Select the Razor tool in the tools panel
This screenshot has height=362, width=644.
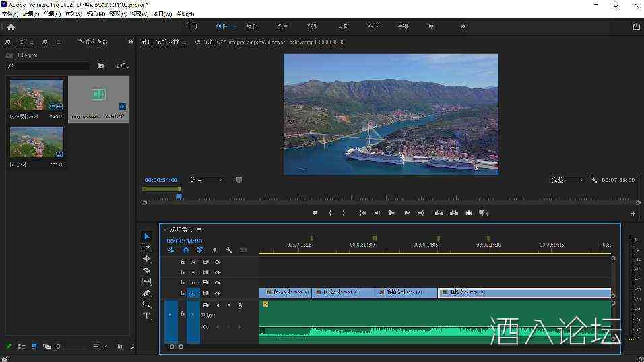pos(147,270)
